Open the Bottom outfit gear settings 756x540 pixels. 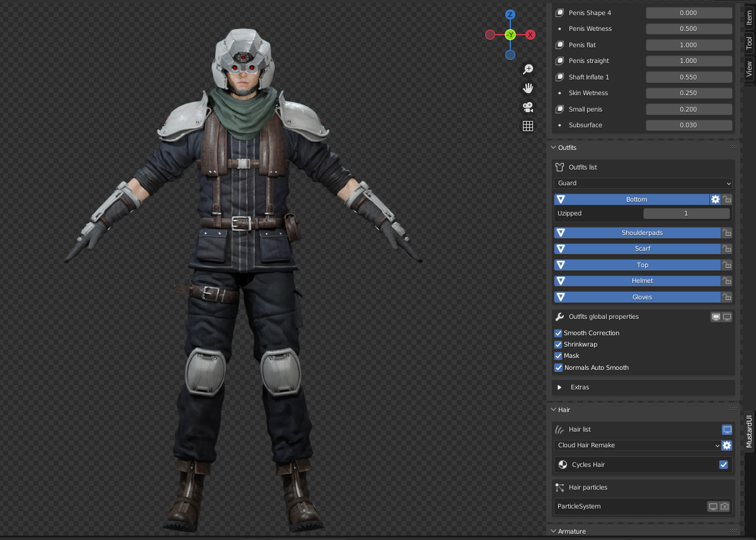(x=715, y=199)
